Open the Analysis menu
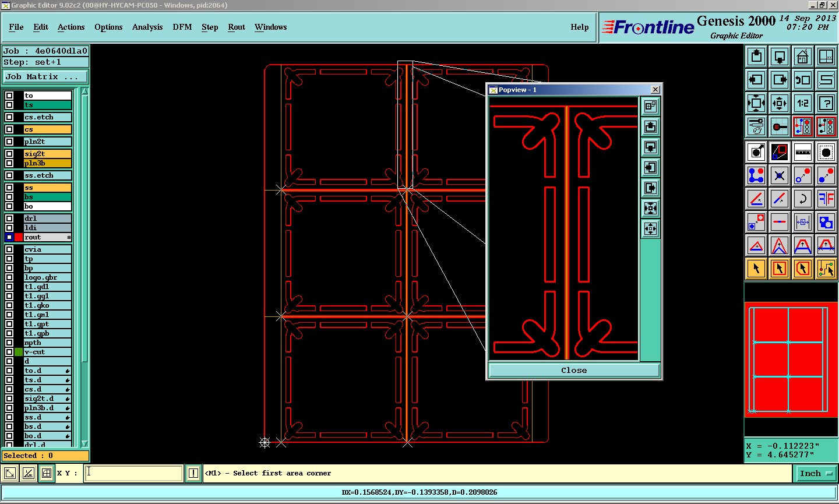 147,27
